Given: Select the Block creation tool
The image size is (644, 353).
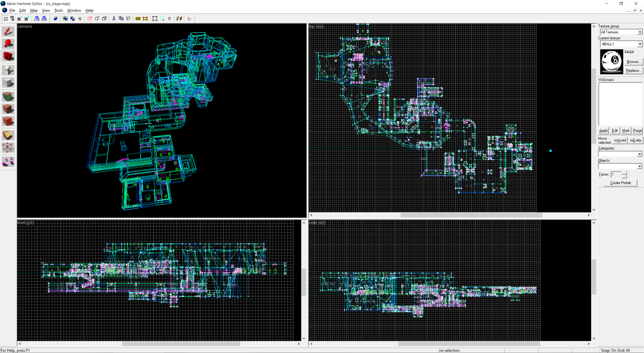Looking at the screenshot, I should pos(8,82).
